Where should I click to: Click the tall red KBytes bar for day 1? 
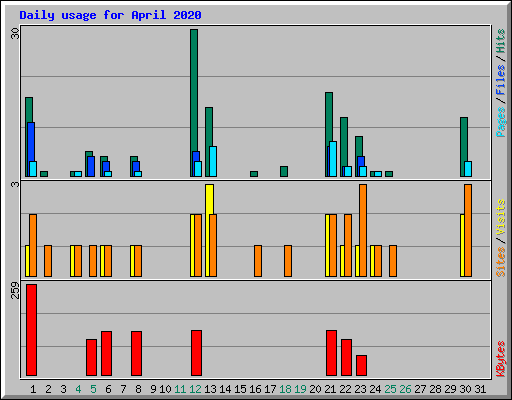[x=31, y=330]
